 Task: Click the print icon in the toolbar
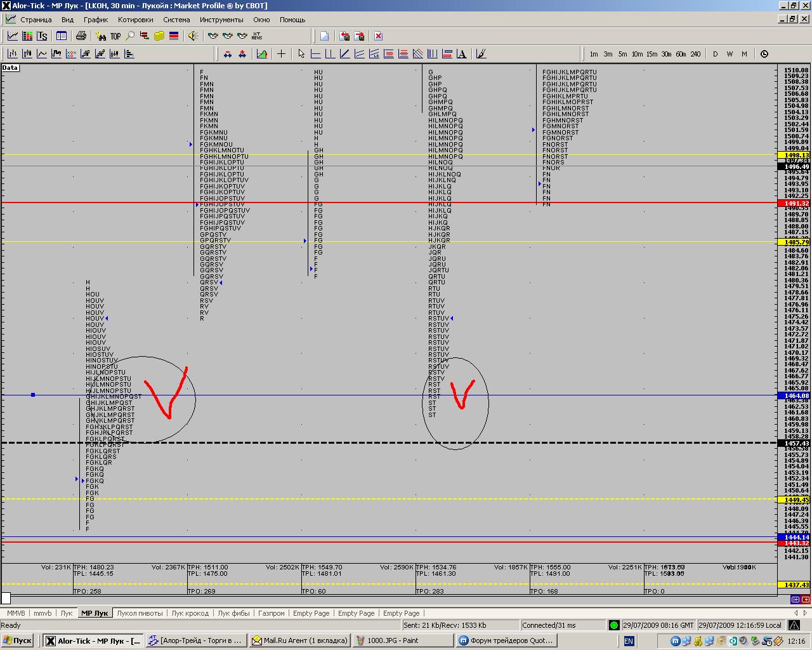click(81, 36)
